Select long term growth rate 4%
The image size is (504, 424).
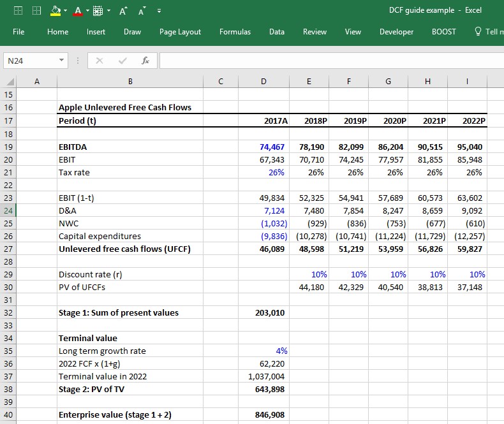[263, 351]
